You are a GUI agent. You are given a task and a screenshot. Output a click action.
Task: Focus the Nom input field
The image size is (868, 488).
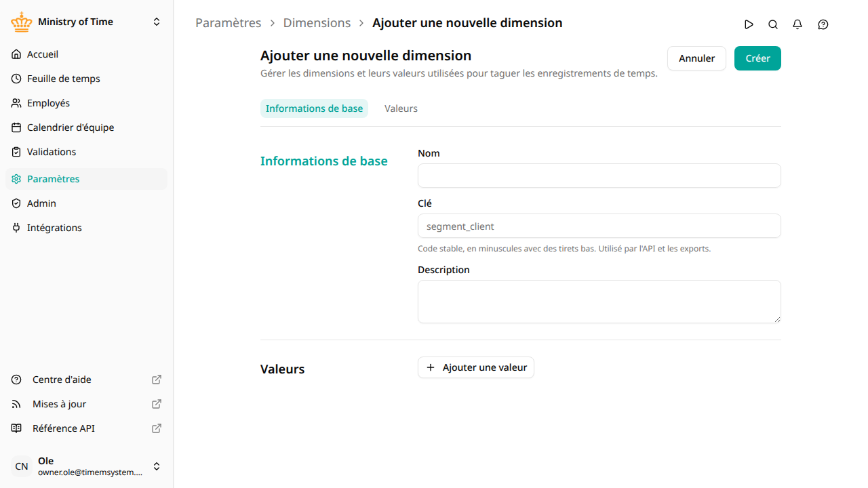[x=599, y=176]
